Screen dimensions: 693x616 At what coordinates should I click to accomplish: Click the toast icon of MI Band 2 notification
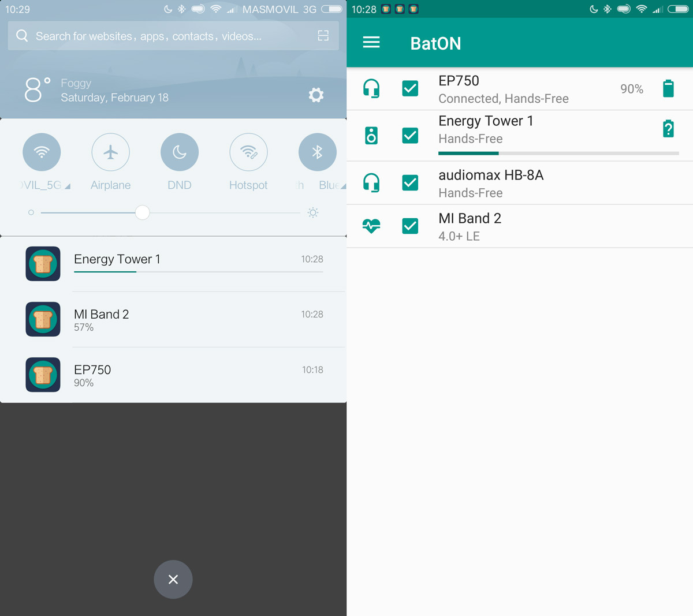pyautogui.click(x=43, y=319)
